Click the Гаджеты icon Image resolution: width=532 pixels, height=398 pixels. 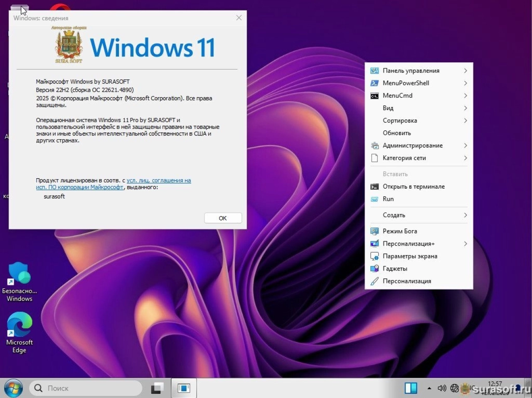[374, 269]
